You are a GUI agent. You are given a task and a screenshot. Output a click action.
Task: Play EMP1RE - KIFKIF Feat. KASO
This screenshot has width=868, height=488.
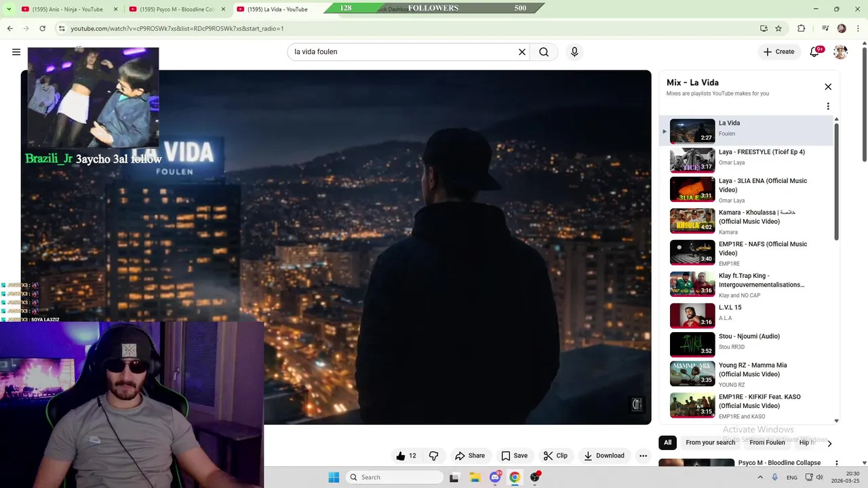tap(746, 405)
